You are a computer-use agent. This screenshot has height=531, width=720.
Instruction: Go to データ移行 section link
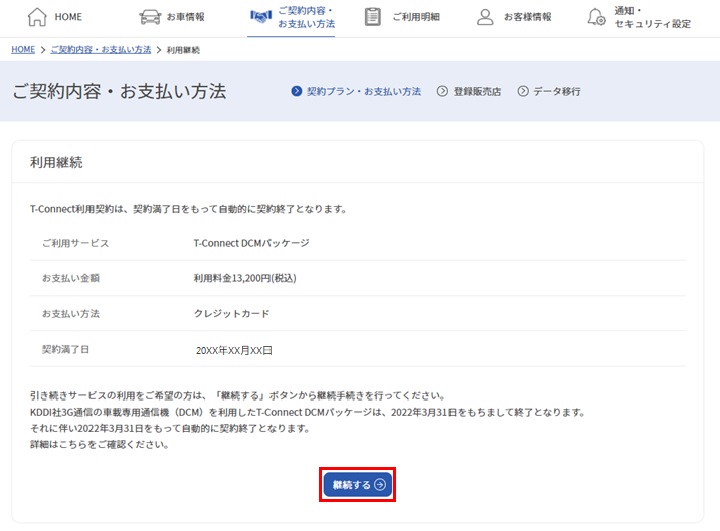coord(549,91)
